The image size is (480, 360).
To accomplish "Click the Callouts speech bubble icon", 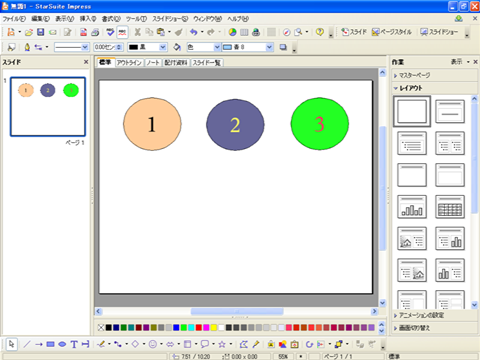I will 205,344.
